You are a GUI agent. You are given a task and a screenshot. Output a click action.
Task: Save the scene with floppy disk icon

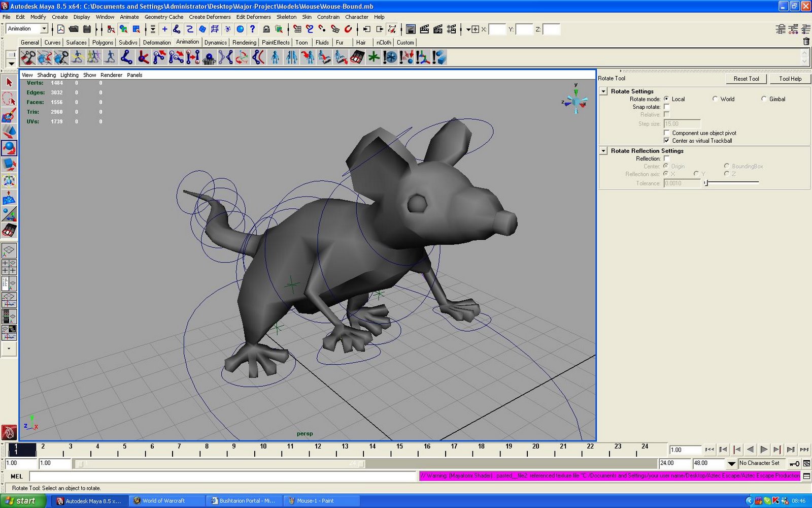point(87,29)
